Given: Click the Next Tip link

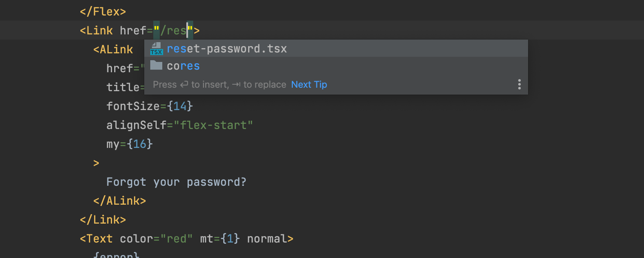Looking at the screenshot, I should pyautogui.click(x=309, y=85).
